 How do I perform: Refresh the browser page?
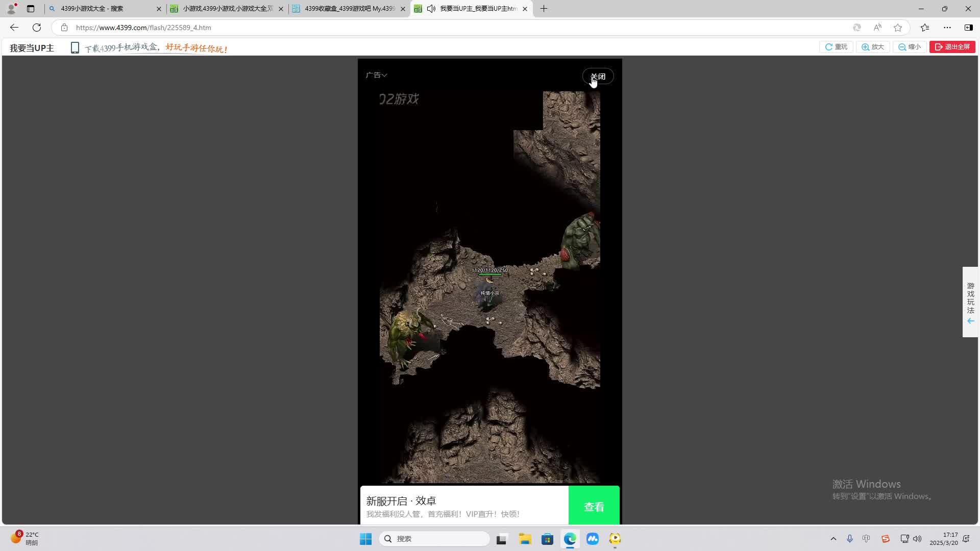37,28
